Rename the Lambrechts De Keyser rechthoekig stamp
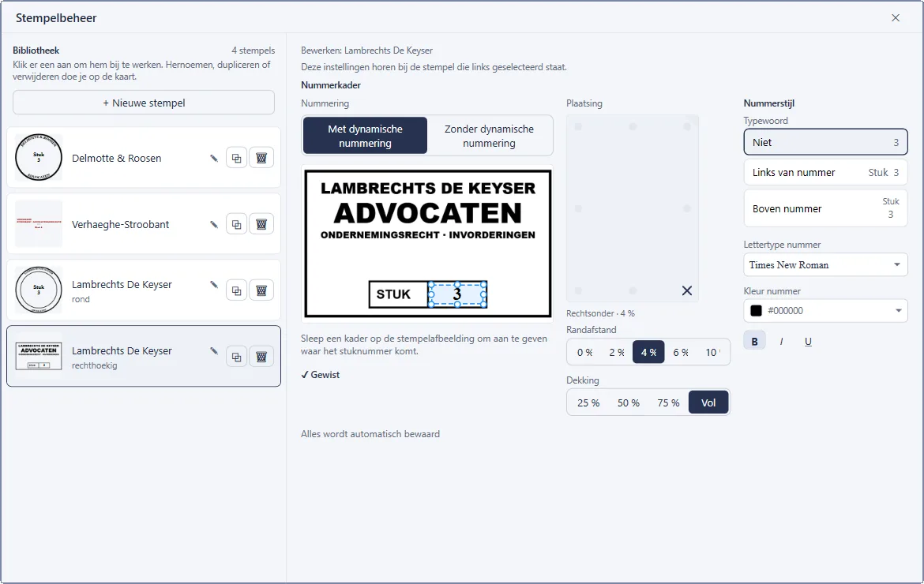924x584 pixels. coord(214,351)
